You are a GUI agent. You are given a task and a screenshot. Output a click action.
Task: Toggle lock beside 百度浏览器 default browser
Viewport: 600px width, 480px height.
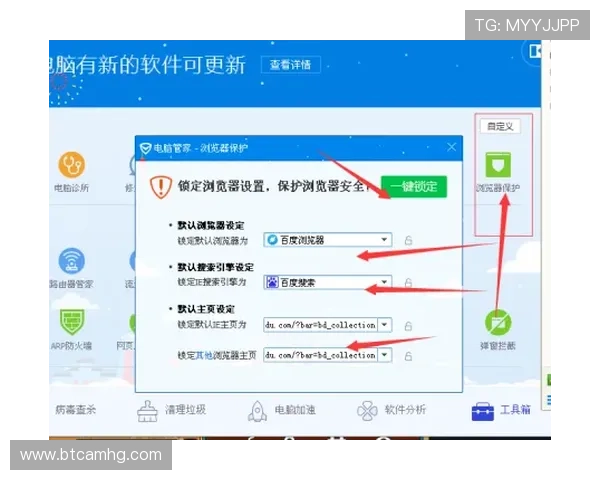[x=408, y=240]
